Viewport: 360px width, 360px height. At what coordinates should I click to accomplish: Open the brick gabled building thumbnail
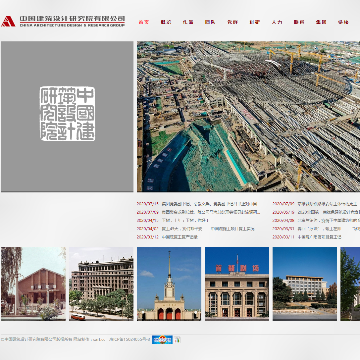33,284
